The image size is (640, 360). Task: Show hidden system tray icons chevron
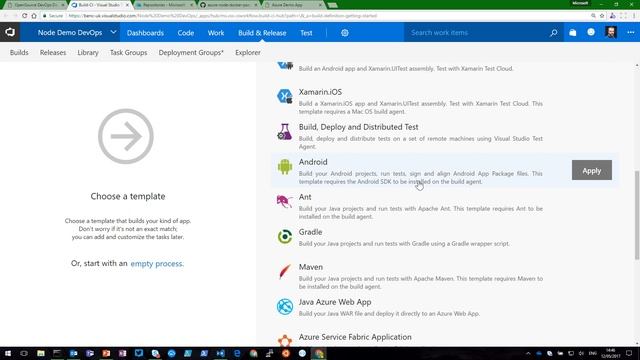point(528,353)
